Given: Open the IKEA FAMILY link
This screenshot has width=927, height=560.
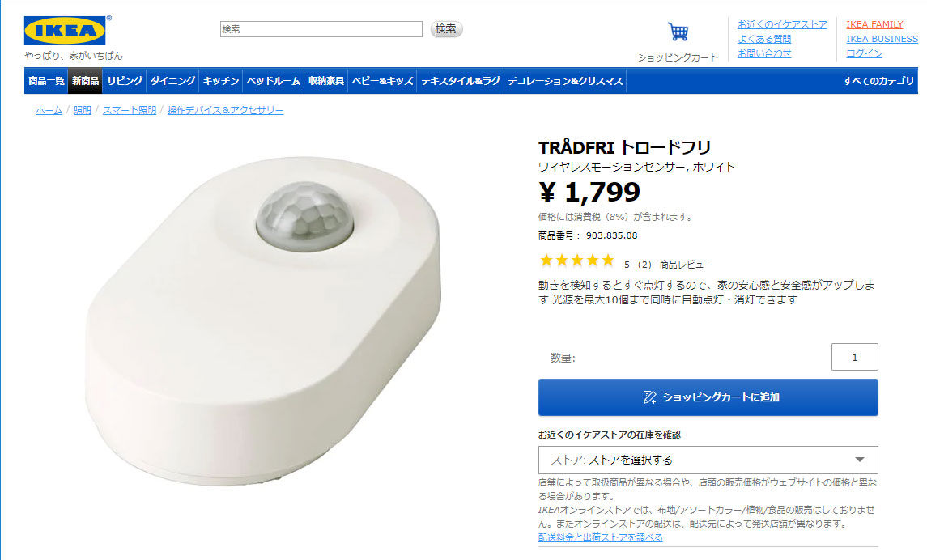Looking at the screenshot, I should (874, 24).
